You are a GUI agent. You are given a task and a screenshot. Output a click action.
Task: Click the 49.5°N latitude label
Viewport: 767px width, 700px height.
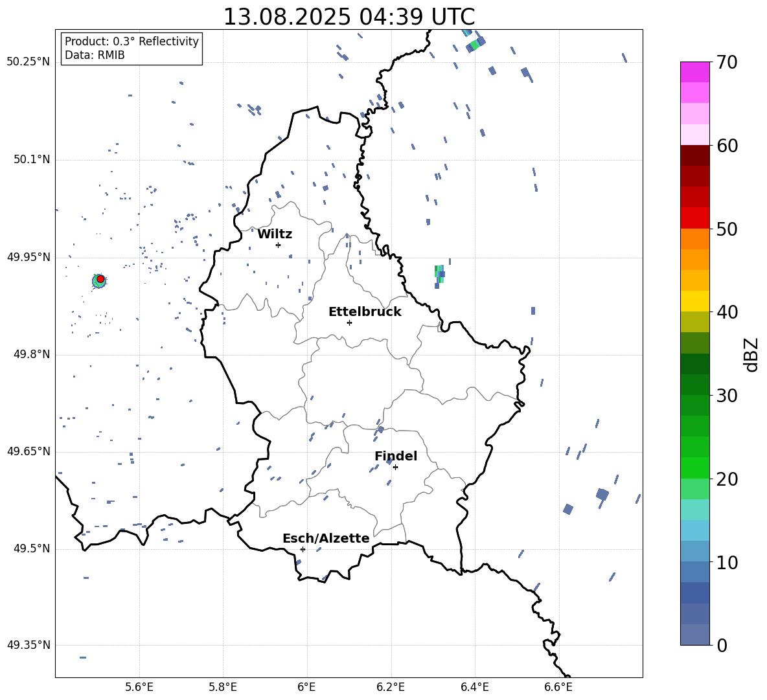pyautogui.click(x=31, y=548)
